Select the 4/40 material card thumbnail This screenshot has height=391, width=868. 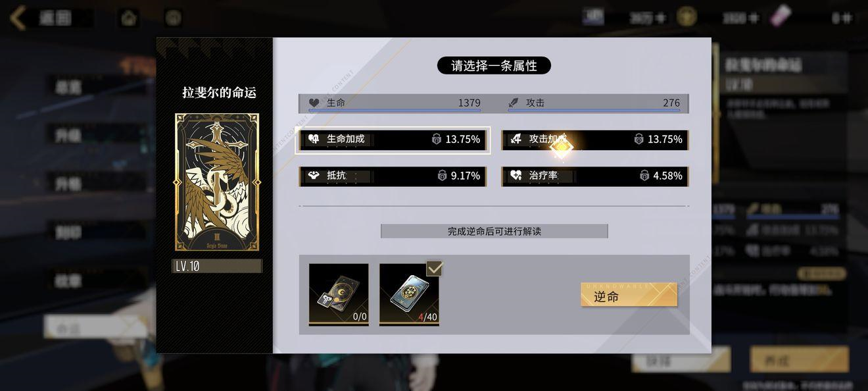tap(409, 294)
